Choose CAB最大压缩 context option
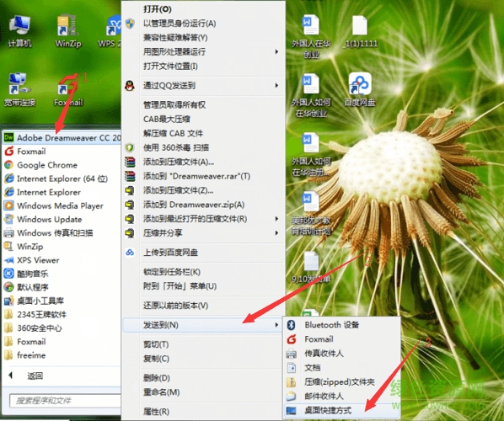 coord(203,119)
